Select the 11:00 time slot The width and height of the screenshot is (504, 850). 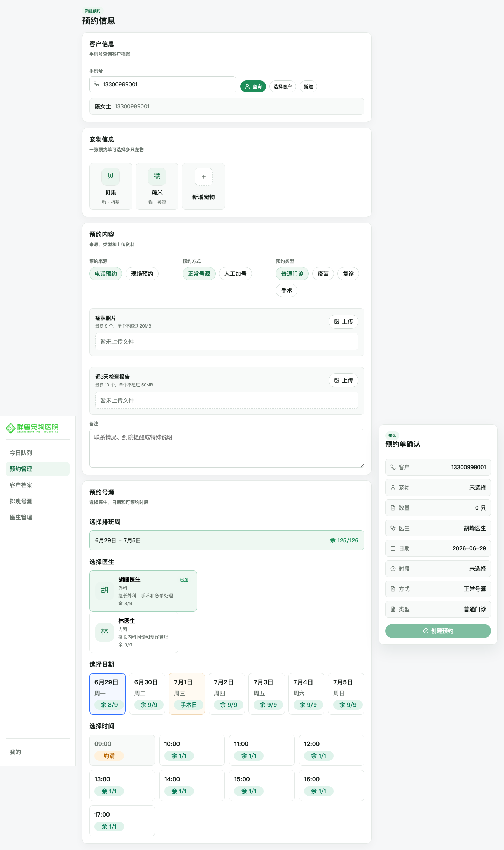click(262, 750)
